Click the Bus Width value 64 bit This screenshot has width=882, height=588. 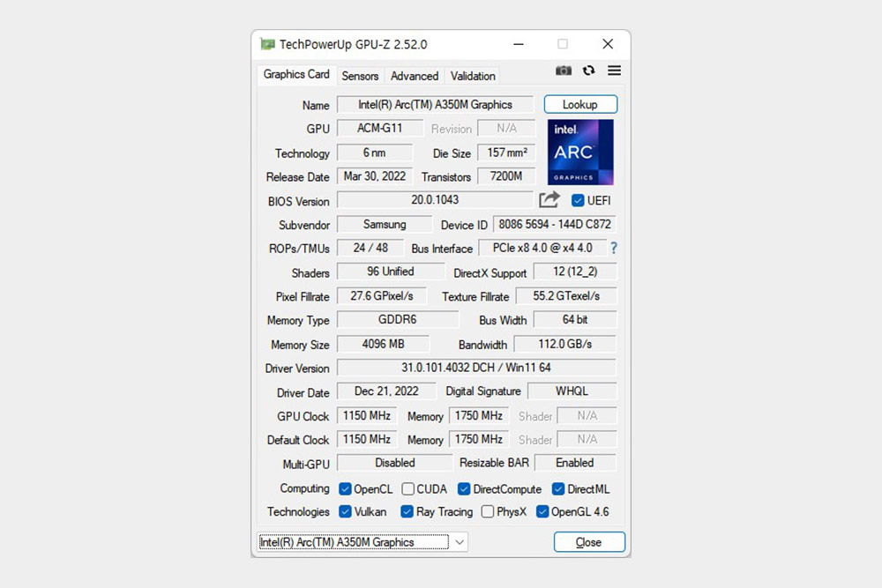pyautogui.click(x=575, y=319)
